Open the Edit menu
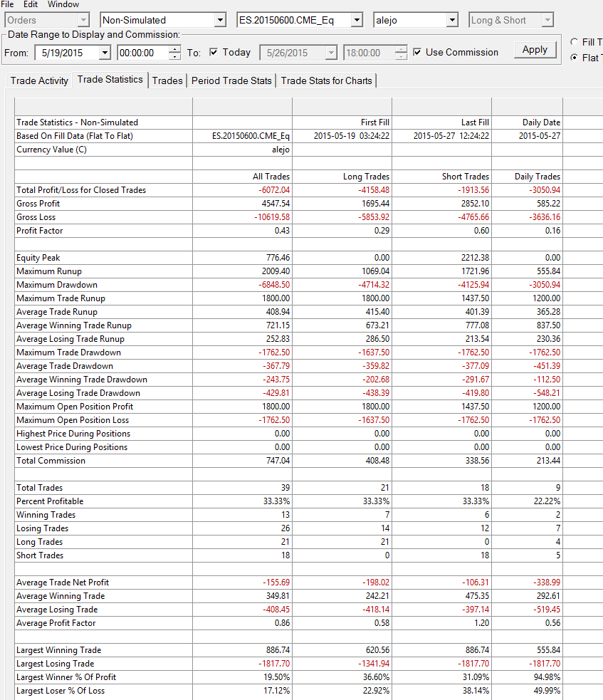Image resolution: width=603 pixels, height=700 pixels. tap(31, 4)
